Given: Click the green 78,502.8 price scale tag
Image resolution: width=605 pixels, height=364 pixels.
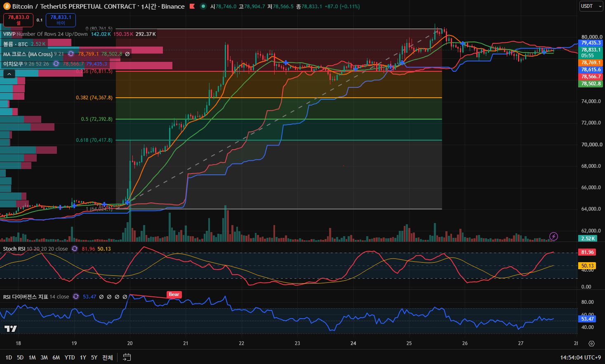Looking at the screenshot, I should click(591, 84).
